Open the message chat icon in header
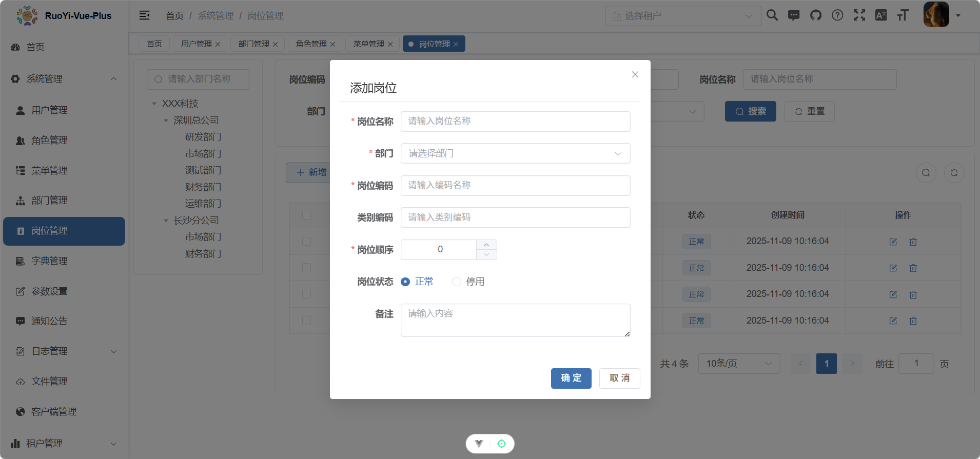The width and height of the screenshot is (980, 459). (x=794, y=15)
